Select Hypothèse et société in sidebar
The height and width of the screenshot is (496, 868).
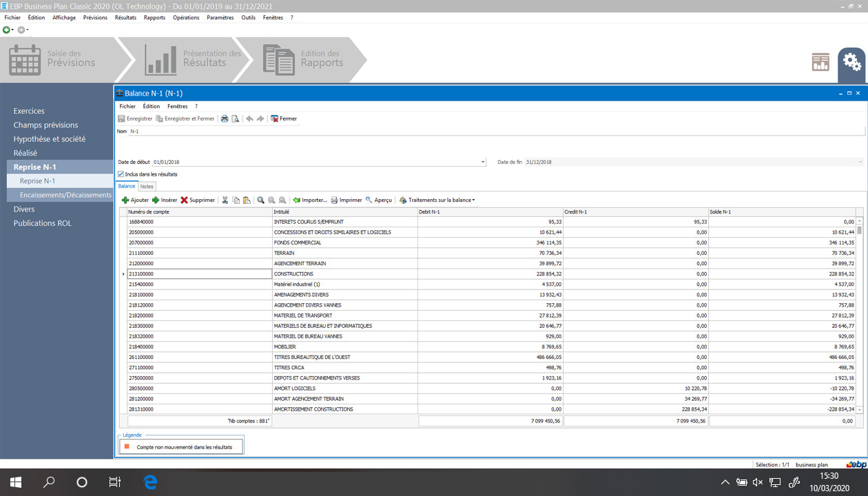coord(50,139)
